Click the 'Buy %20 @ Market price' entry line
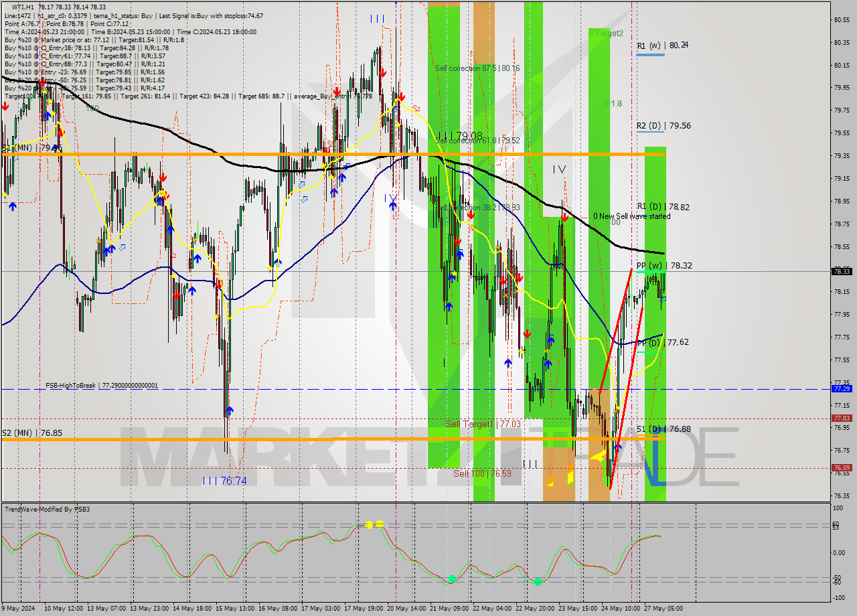 (93, 40)
